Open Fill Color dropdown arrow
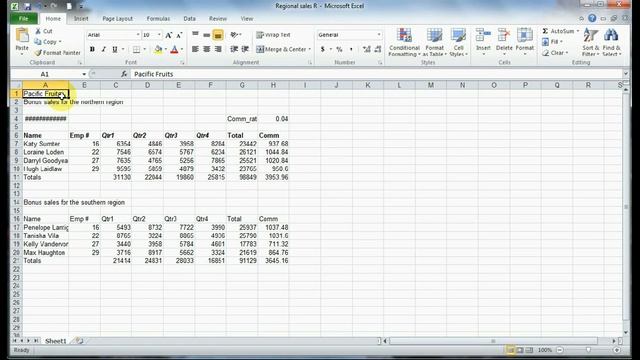 coord(165,49)
